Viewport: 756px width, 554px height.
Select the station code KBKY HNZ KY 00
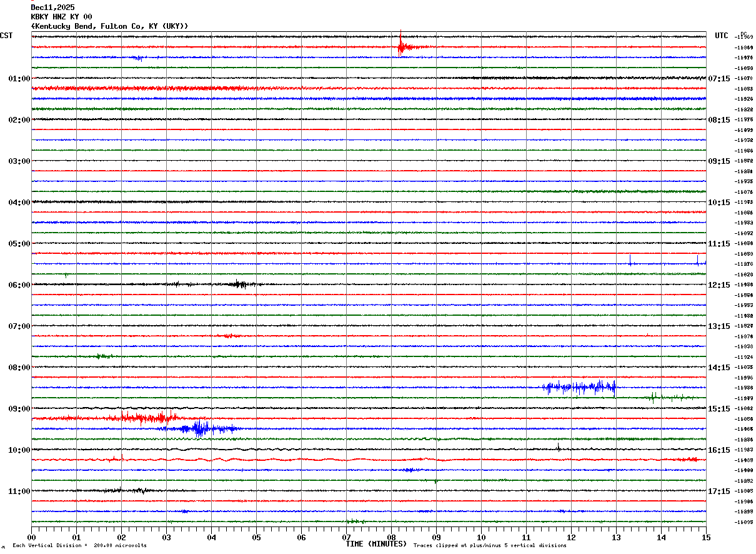click(x=61, y=17)
